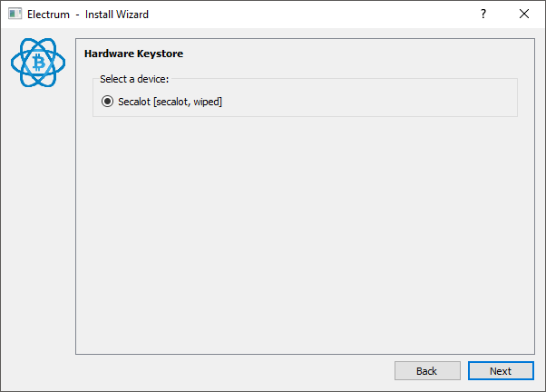Close the Install Wizard window
This screenshot has height=392, width=546.
coord(524,15)
